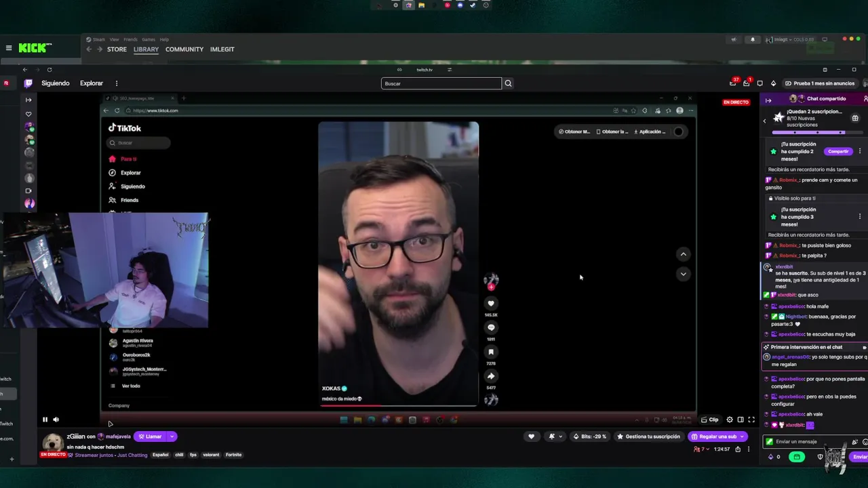Toggle theatre mode on Twitch player

point(741,420)
